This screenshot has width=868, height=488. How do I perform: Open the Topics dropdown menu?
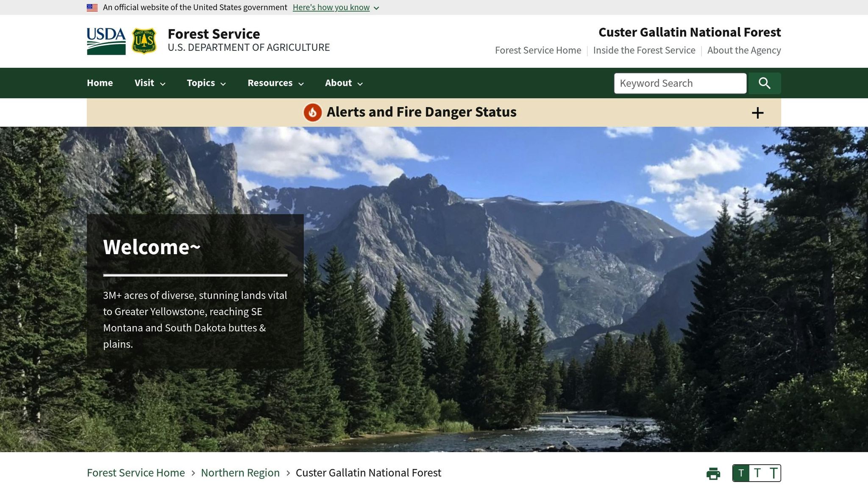click(206, 83)
